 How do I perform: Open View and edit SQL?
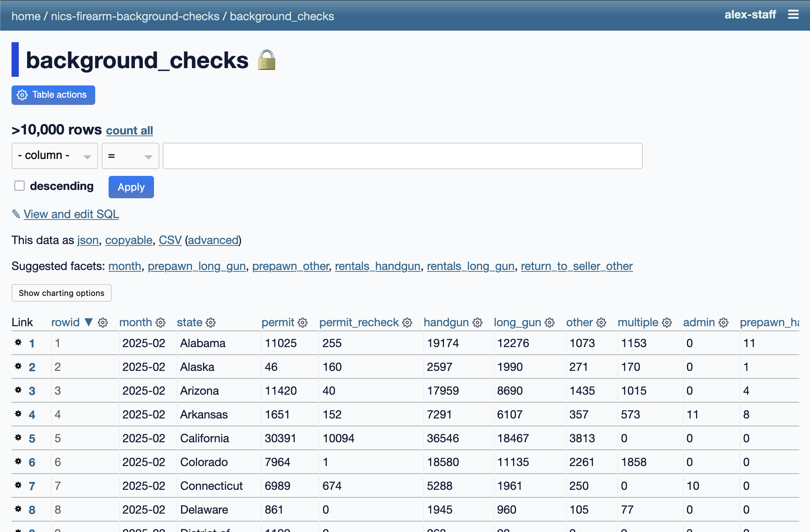tap(71, 214)
